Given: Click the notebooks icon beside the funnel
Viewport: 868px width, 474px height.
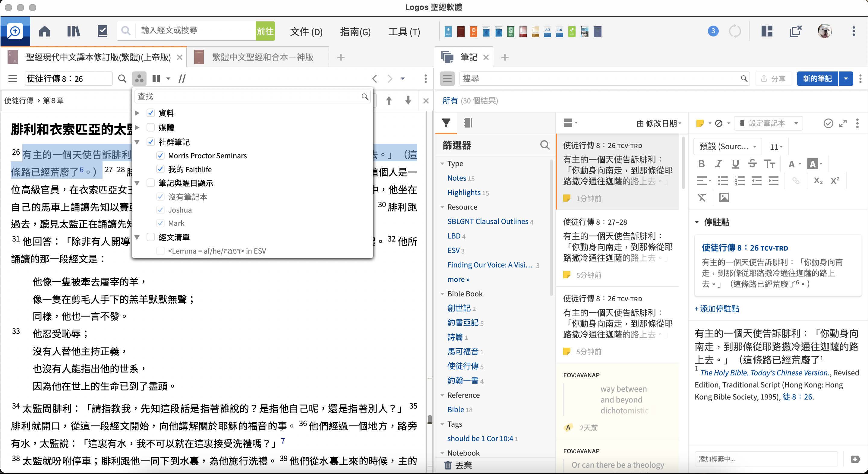Looking at the screenshot, I should point(467,123).
